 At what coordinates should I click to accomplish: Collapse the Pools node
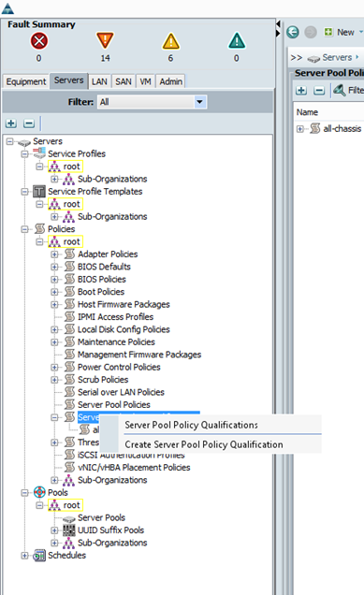pos(24,492)
